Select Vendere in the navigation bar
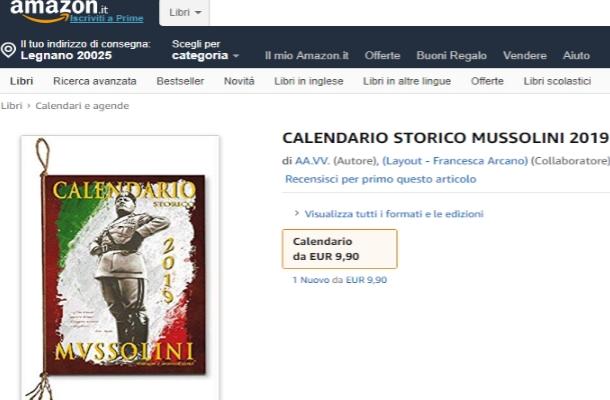Screen dimensions: 610x400 [524, 56]
